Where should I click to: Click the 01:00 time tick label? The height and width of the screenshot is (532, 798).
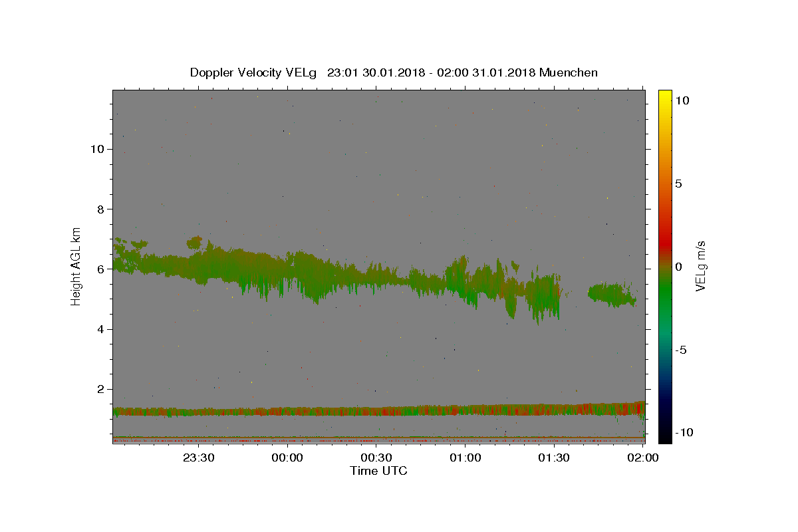[465, 458]
